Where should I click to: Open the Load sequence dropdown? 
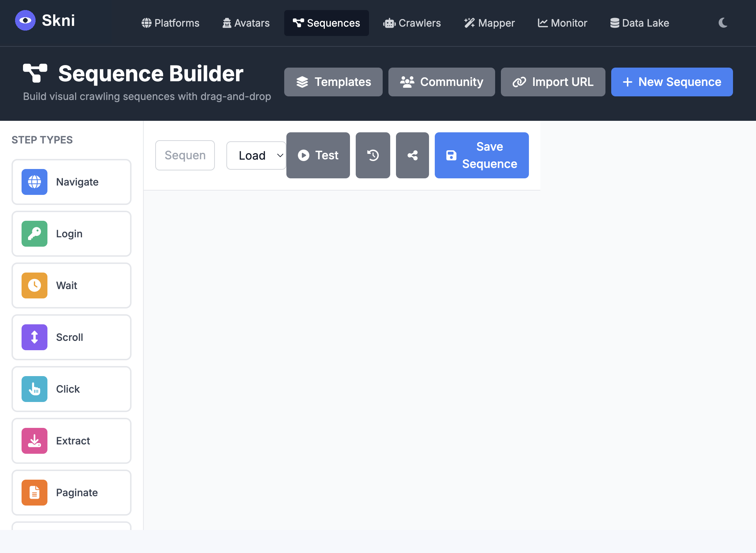[x=256, y=155]
